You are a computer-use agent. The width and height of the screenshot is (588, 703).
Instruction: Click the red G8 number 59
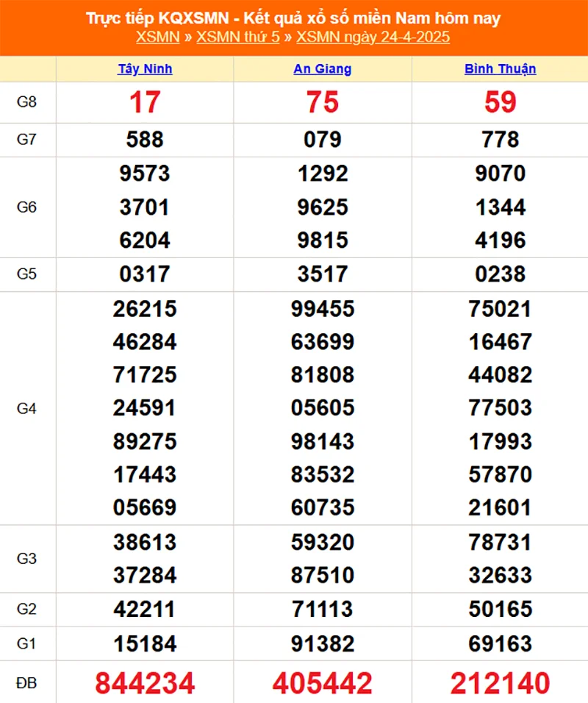500,102
